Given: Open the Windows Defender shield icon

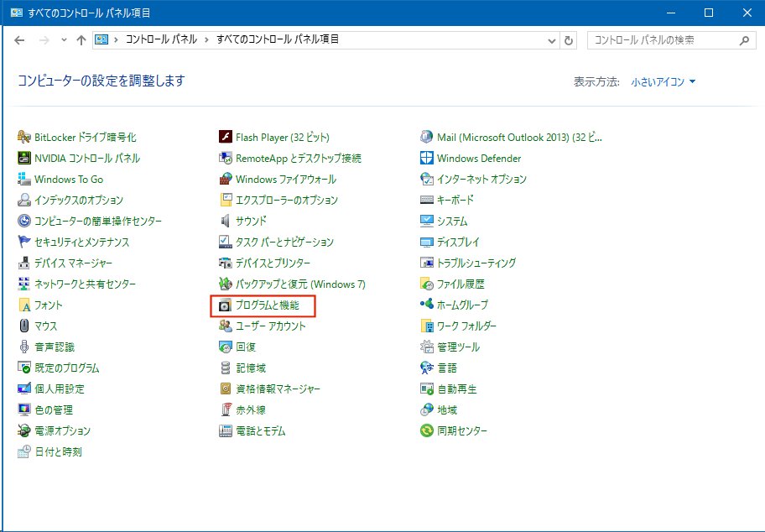Looking at the screenshot, I should 427,158.
